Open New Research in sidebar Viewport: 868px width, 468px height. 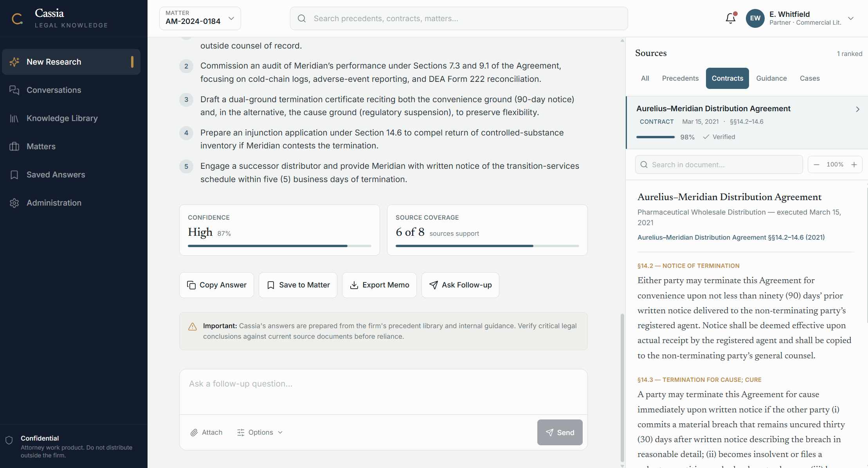(x=71, y=62)
